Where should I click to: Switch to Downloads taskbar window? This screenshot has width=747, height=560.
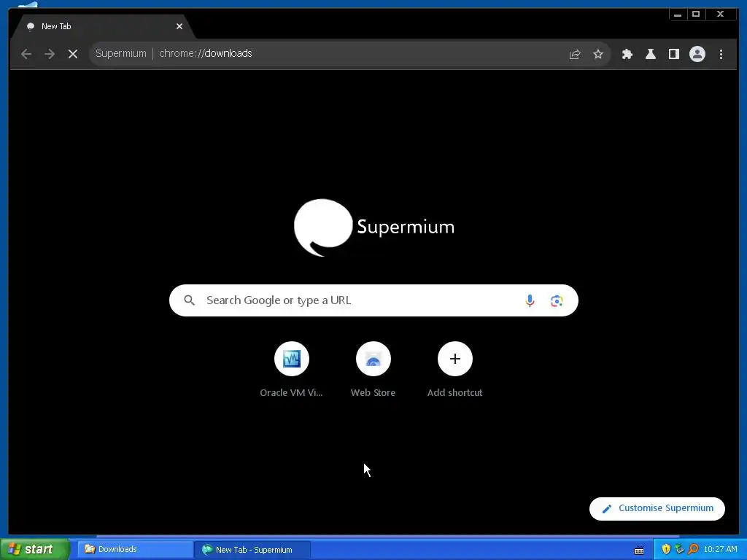click(135, 549)
